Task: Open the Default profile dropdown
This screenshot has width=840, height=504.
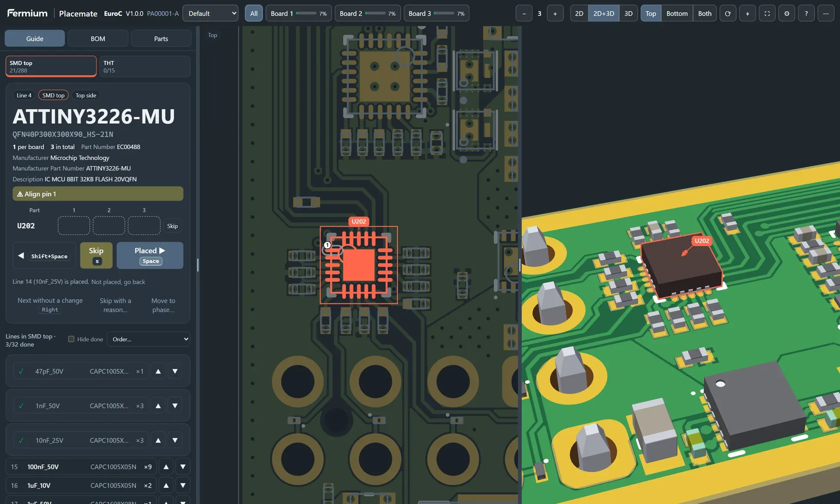Action: [x=210, y=14]
